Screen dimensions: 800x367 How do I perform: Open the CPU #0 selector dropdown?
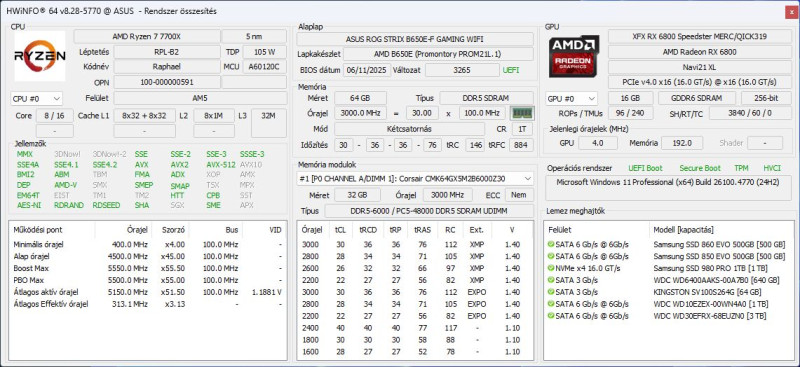click(37, 98)
